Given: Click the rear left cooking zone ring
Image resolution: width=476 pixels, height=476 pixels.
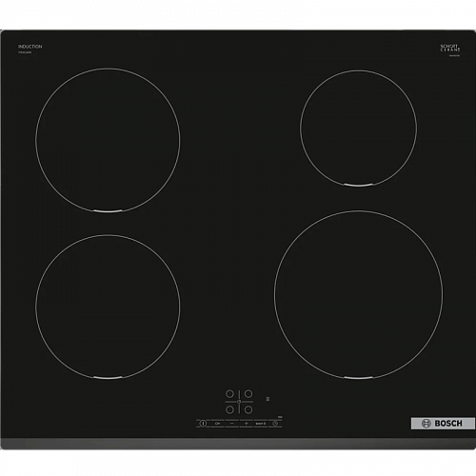Looking at the screenshot, I should tap(108, 140).
